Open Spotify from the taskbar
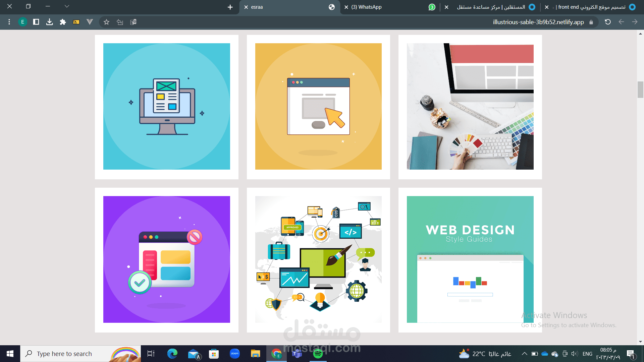Screen dimensions: 644x362 pyautogui.click(x=318, y=354)
